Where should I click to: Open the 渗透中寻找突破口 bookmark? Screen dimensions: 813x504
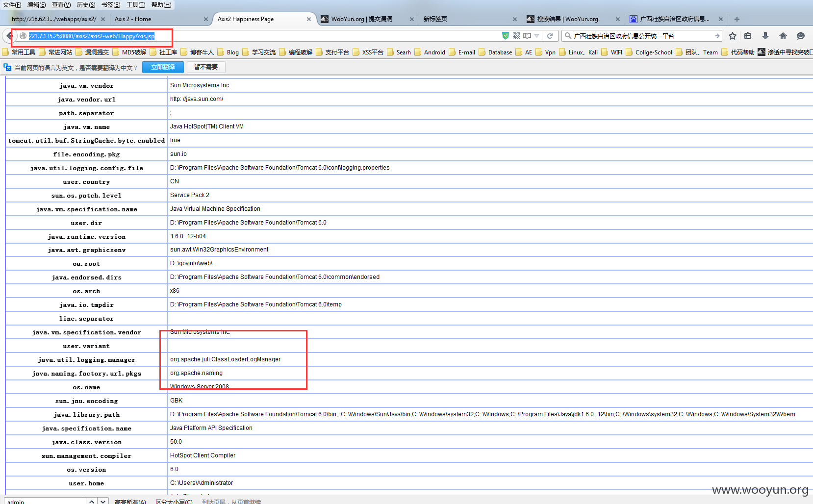coord(786,52)
